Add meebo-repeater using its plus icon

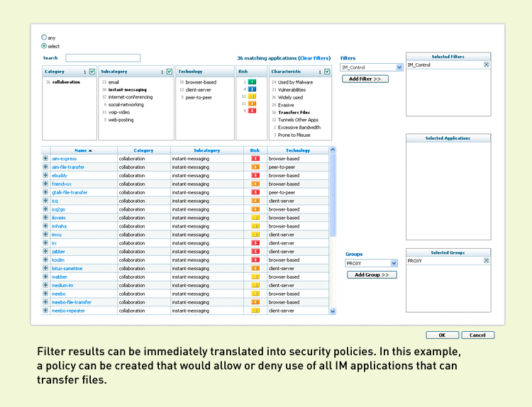tap(45, 311)
